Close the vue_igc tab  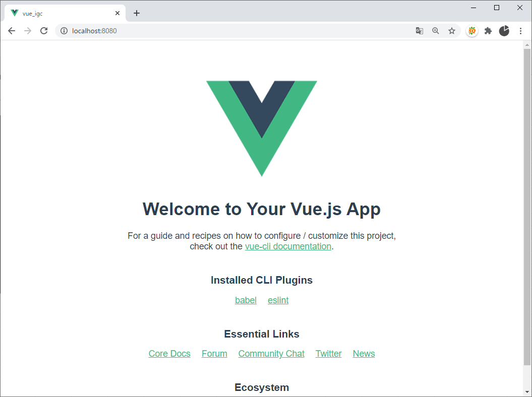(117, 13)
